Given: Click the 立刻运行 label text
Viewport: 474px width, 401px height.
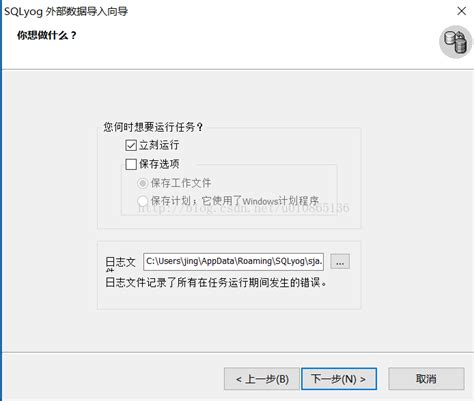Looking at the screenshot, I should tap(159, 145).
